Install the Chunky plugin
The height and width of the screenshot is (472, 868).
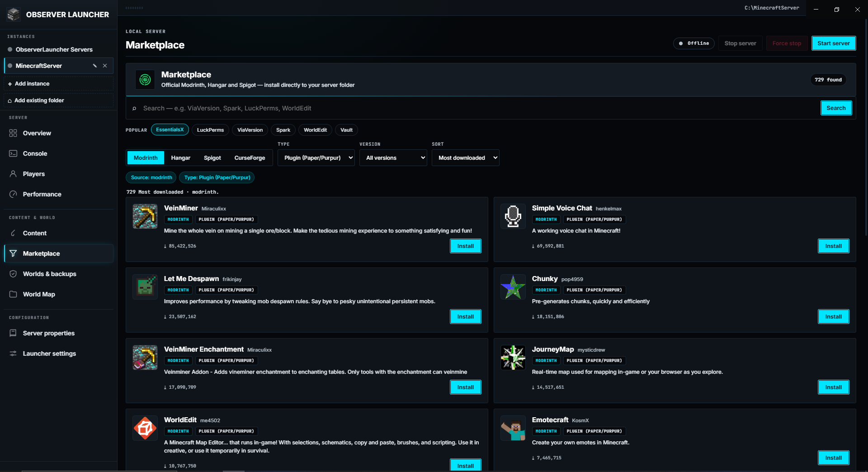tap(834, 317)
